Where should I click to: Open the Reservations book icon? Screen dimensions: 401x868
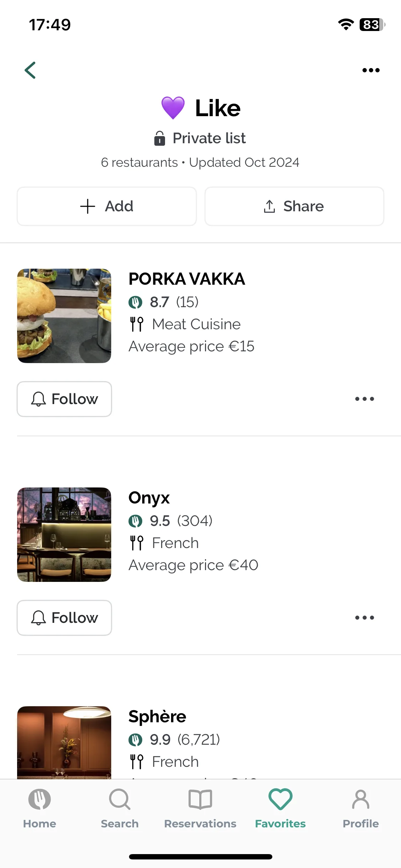click(200, 799)
